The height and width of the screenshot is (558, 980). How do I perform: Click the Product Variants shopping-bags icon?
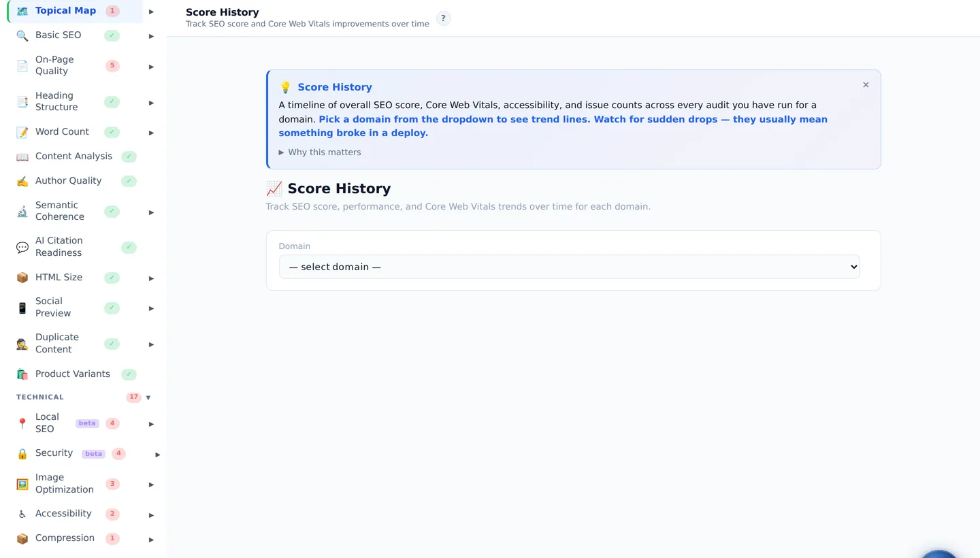(x=22, y=374)
